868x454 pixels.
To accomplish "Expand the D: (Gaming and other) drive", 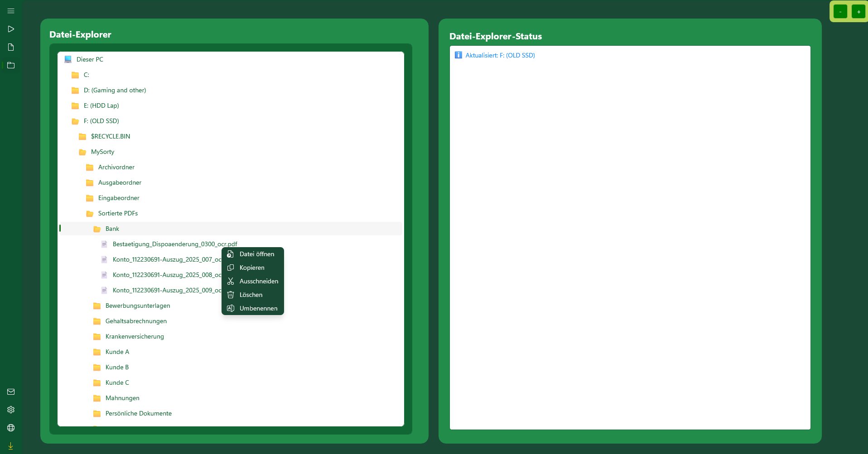I will point(115,90).
